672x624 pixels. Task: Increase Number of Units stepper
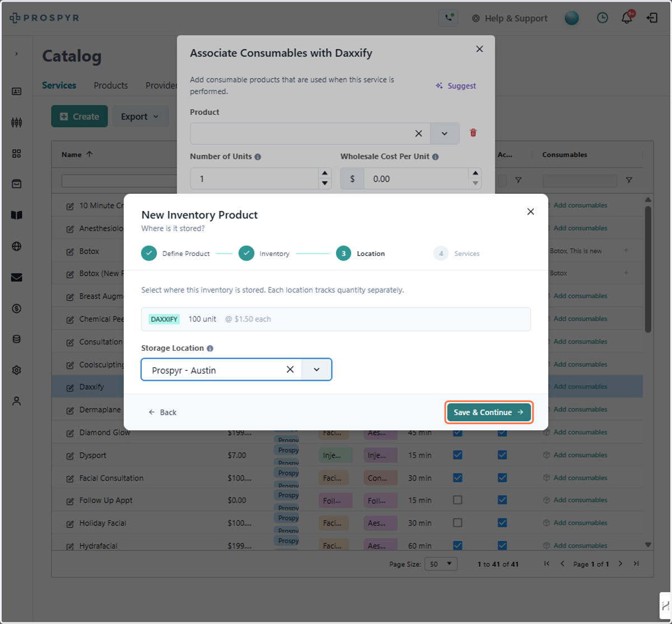coord(325,174)
